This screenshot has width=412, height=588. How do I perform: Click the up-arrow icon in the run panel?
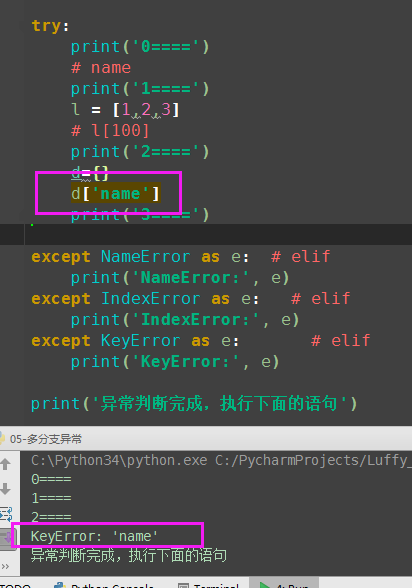coord(5,464)
